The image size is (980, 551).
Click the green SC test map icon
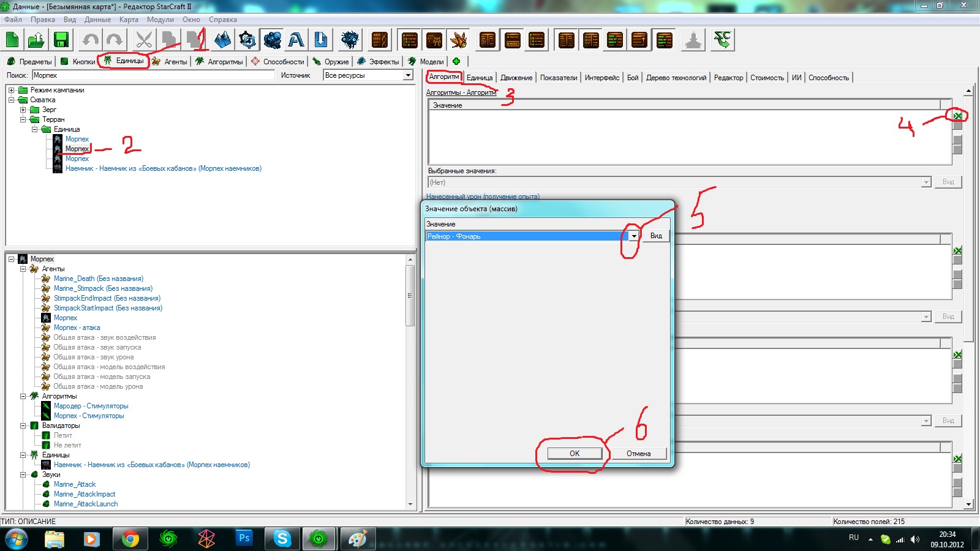(723, 40)
